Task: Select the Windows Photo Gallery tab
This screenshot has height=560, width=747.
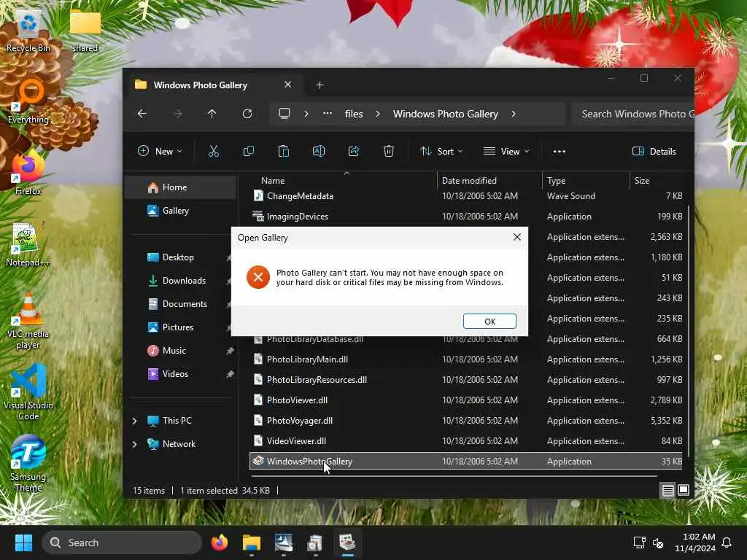Action: (214, 85)
